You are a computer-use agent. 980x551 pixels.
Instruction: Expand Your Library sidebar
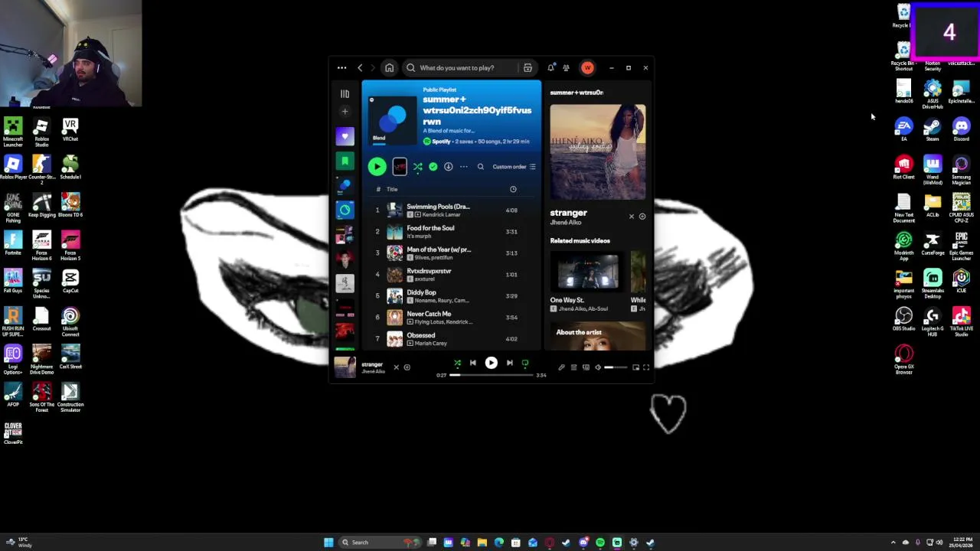pos(345,93)
